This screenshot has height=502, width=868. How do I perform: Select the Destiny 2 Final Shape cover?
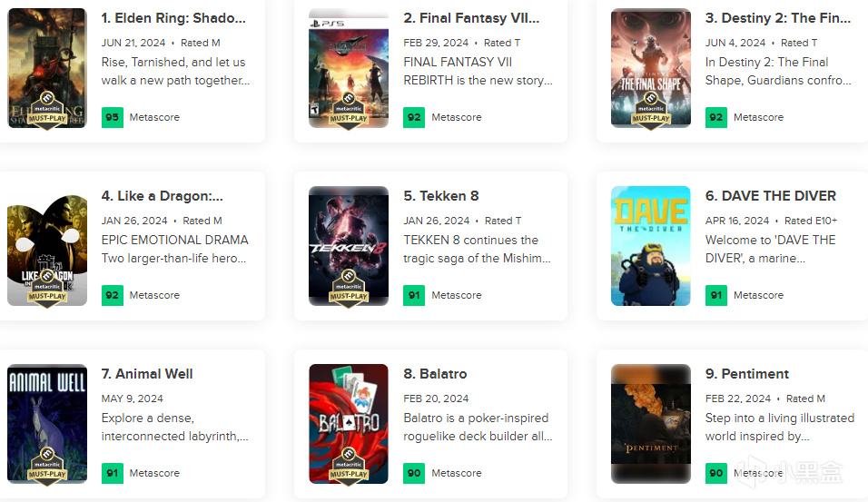click(651, 68)
